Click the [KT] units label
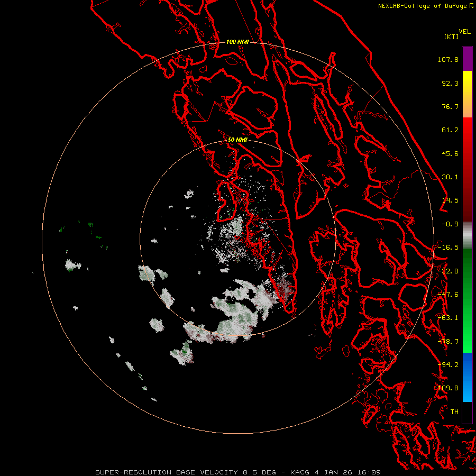This screenshot has width=476, height=476. coord(452,36)
